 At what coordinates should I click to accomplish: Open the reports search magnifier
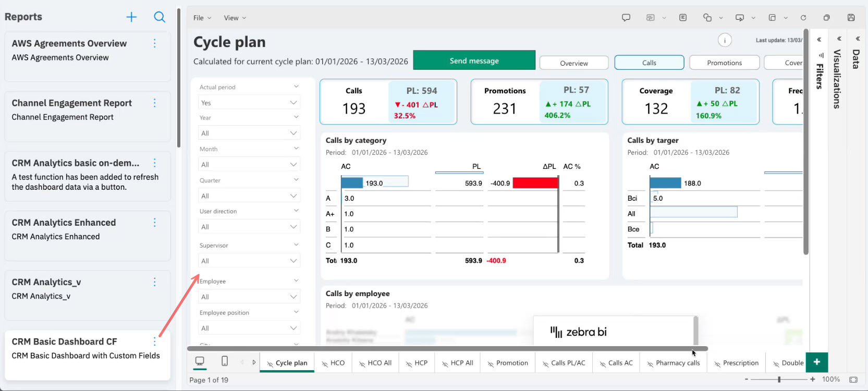[160, 17]
